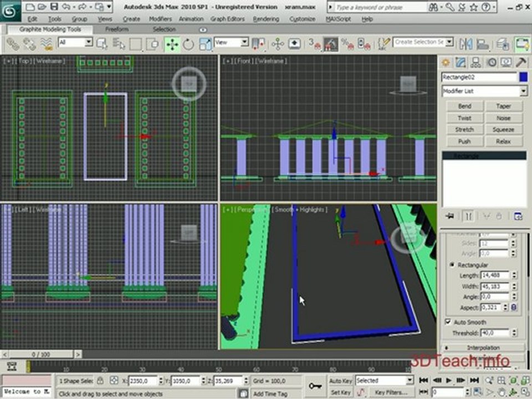The height and width of the screenshot is (399, 532).
Task: Click the Select and Link icon
Action: pos(13,44)
